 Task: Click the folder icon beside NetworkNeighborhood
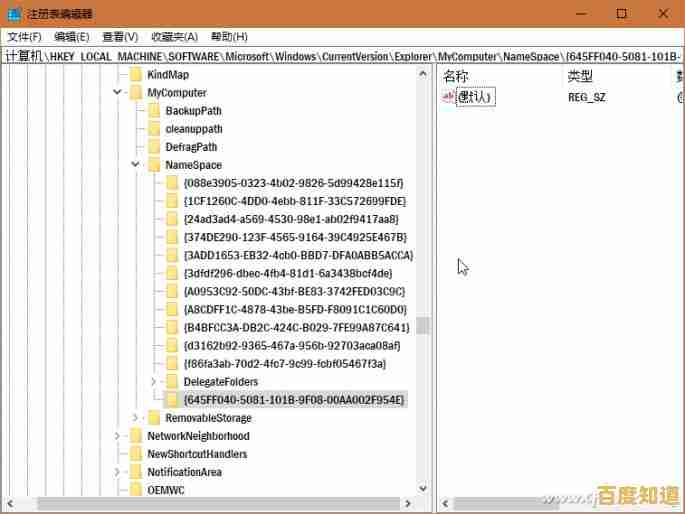(135, 436)
